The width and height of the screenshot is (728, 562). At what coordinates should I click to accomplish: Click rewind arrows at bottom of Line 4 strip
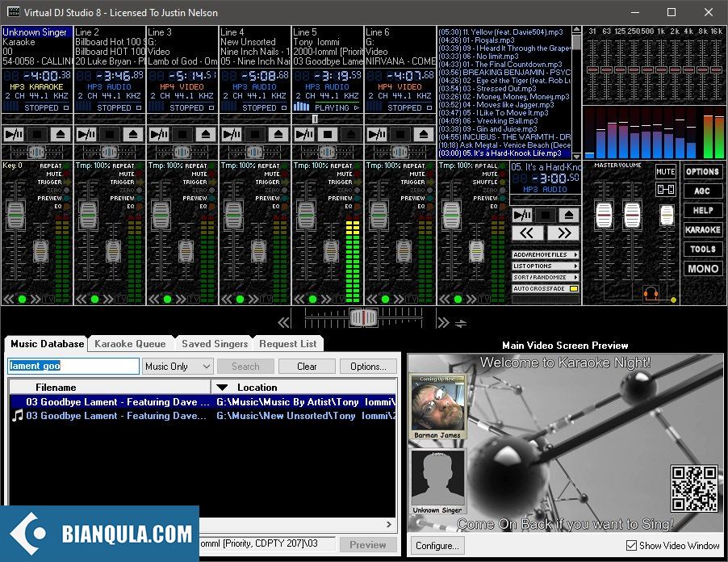226,299
